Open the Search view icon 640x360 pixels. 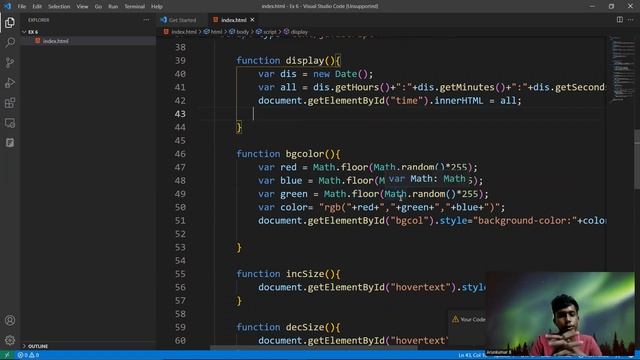10,42
